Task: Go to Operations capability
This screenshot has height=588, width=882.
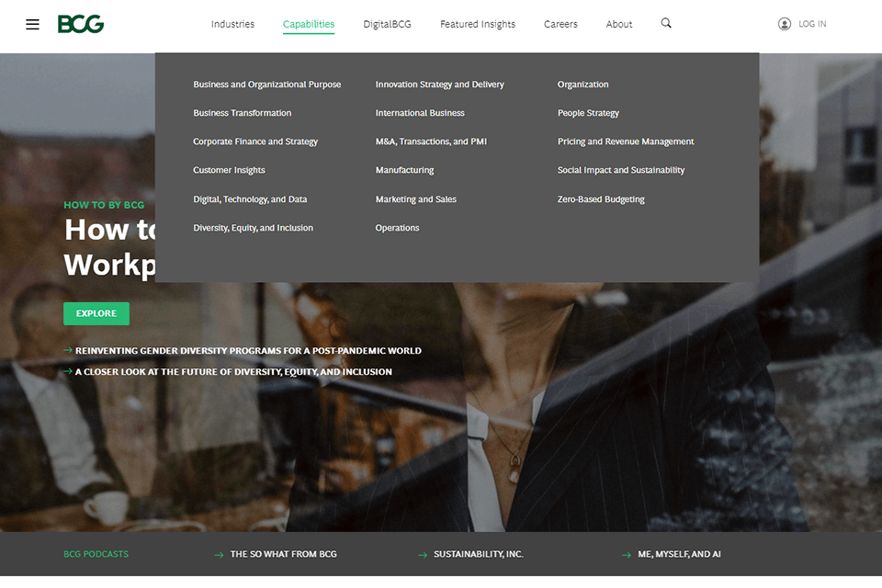Action: [397, 228]
